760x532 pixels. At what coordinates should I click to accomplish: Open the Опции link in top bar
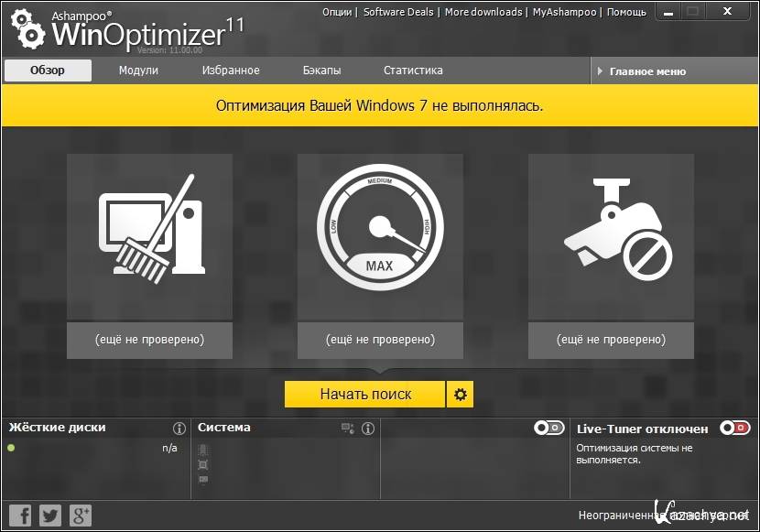(x=338, y=12)
